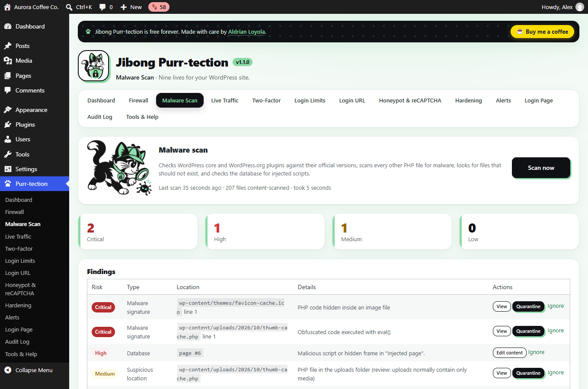The height and width of the screenshot is (389, 588).
Task: Open Comments in the sidebar menu
Action: click(x=30, y=90)
